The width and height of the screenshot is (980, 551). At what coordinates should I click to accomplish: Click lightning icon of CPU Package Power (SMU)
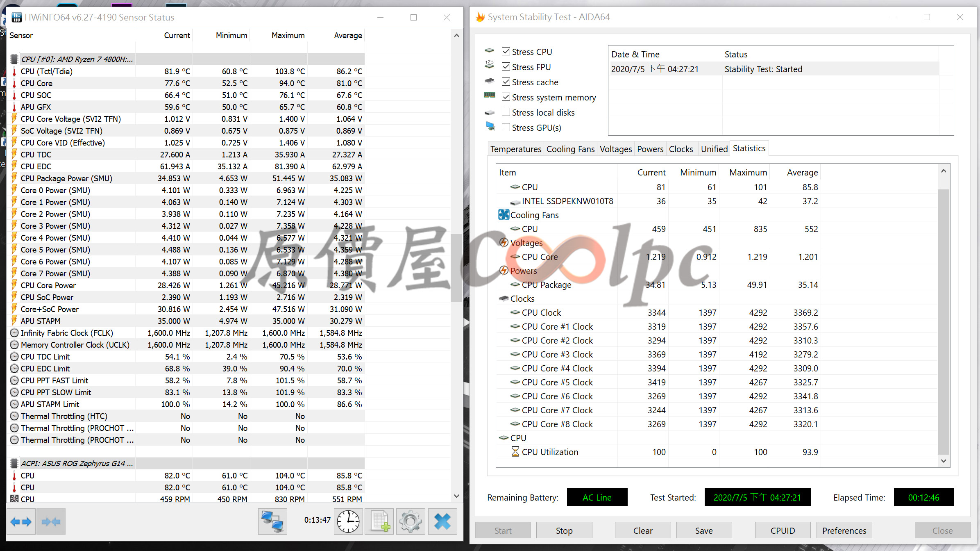(14, 178)
